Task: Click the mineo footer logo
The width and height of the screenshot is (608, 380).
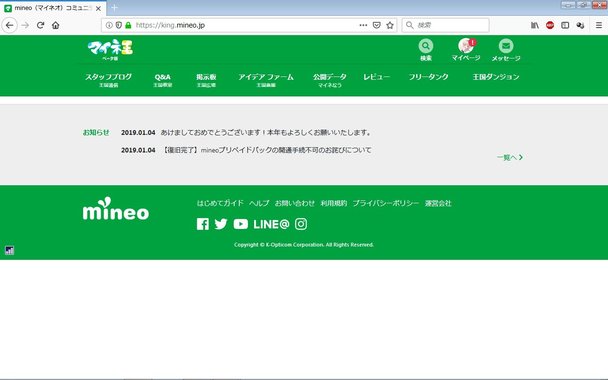Action: click(116, 209)
